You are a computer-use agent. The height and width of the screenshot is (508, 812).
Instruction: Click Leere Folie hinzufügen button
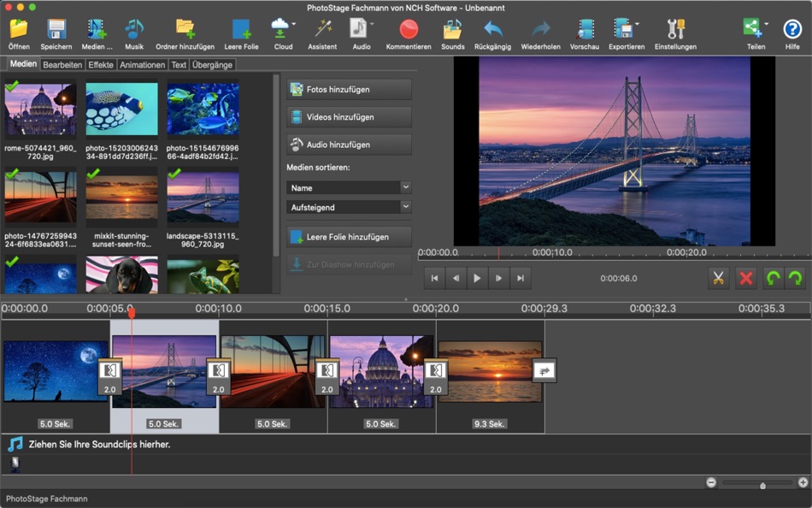coord(349,237)
